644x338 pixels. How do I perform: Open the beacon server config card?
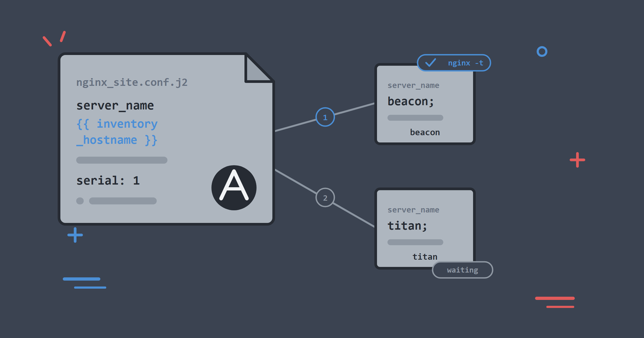tap(425, 104)
